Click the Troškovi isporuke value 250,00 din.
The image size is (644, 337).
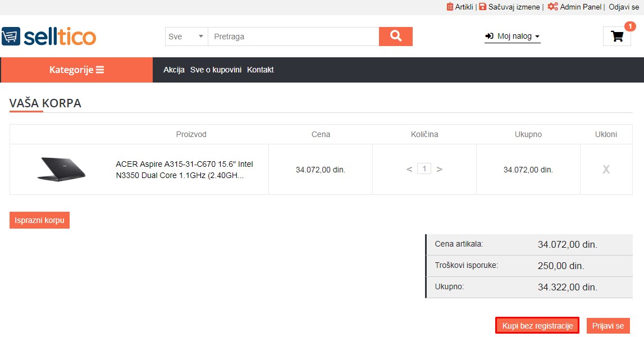[561, 266]
